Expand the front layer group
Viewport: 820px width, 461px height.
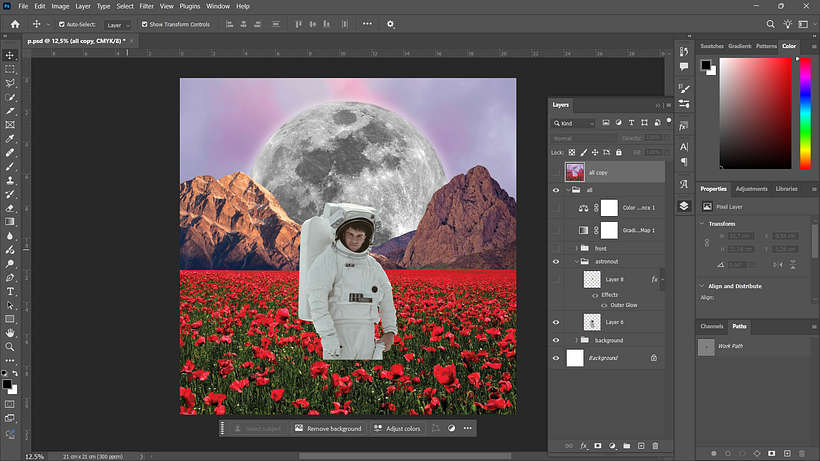coord(577,248)
